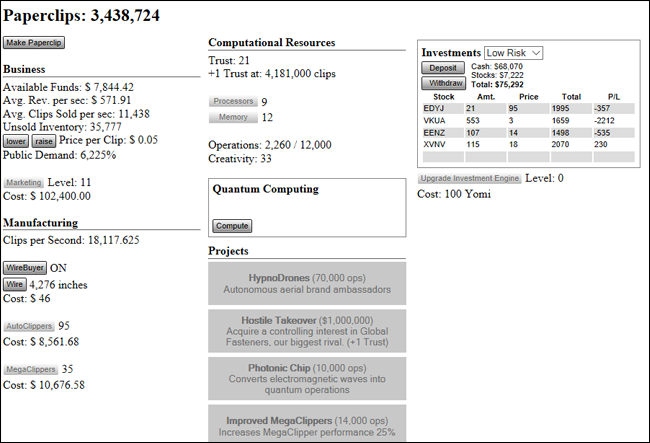Viewport: 650px width, 443px height.
Task: Toggle the WireBuyer on/off
Action: [x=25, y=268]
